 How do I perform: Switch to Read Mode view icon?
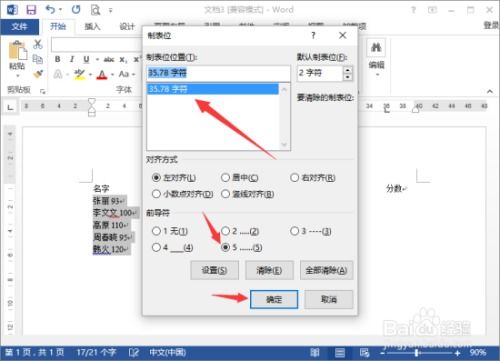click(315, 352)
